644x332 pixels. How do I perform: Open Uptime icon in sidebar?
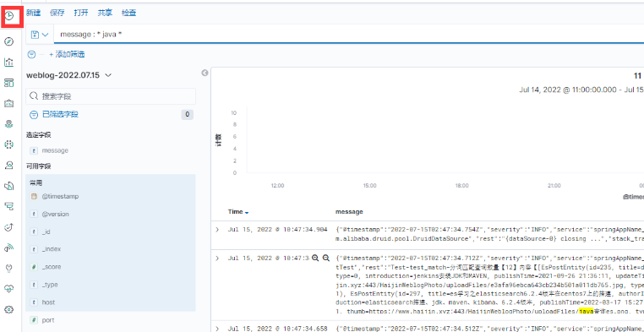coord(9,227)
